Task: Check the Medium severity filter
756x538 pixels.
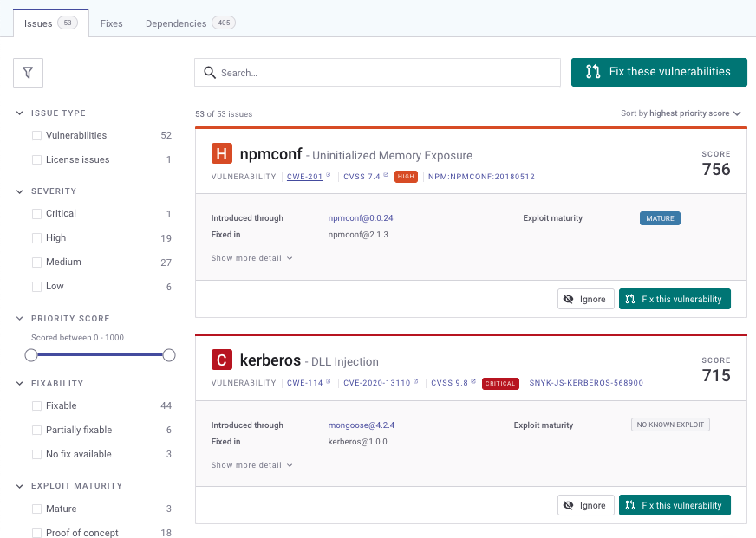Action: [x=36, y=263]
